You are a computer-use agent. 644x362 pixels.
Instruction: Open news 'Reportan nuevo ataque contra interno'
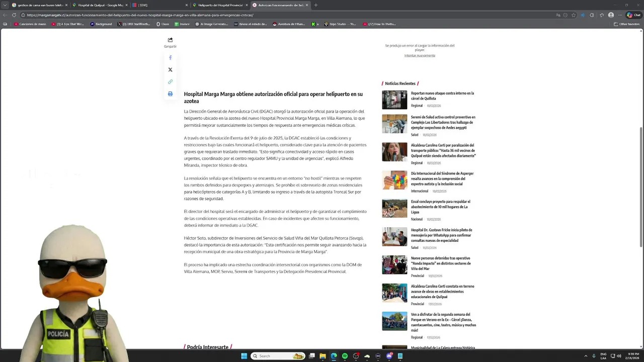tap(442, 96)
